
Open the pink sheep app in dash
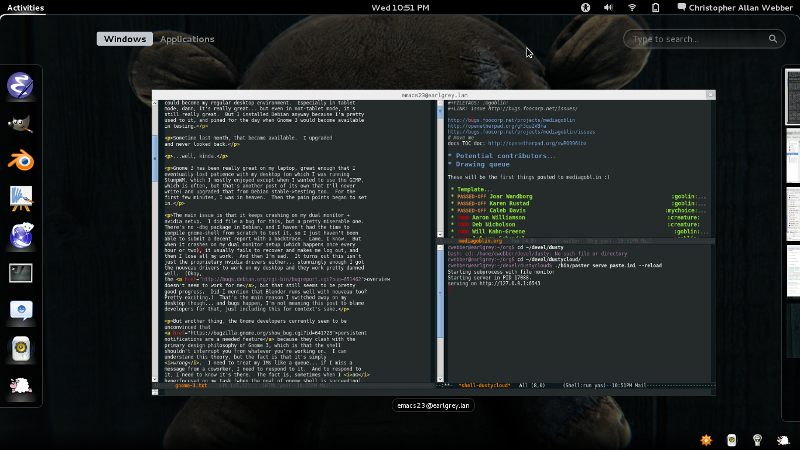(x=20, y=386)
